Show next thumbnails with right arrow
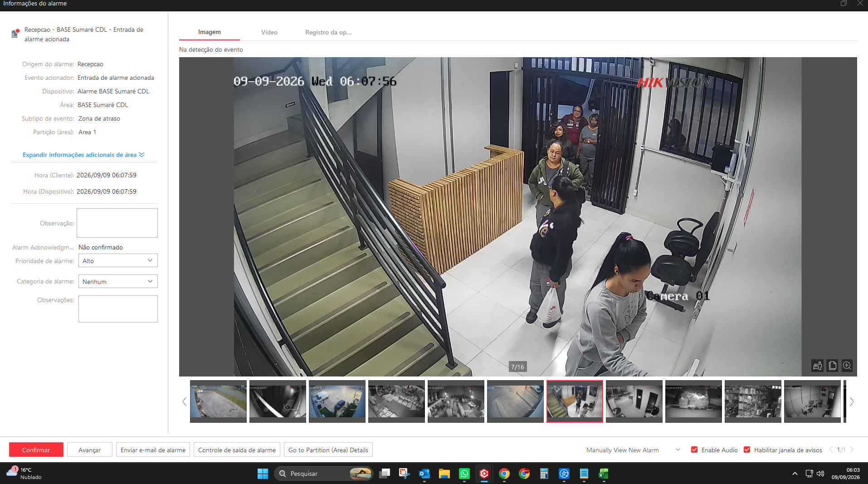The image size is (868, 484). pyautogui.click(x=852, y=401)
